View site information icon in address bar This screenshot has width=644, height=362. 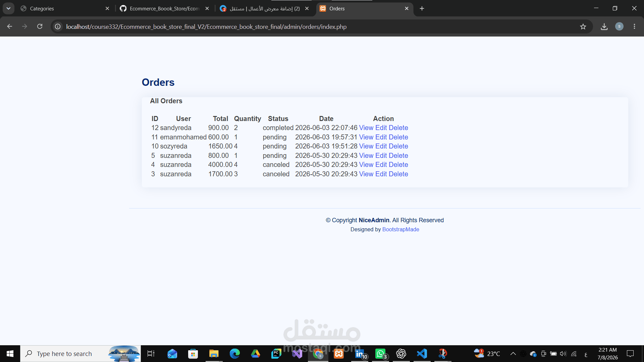coord(58,26)
